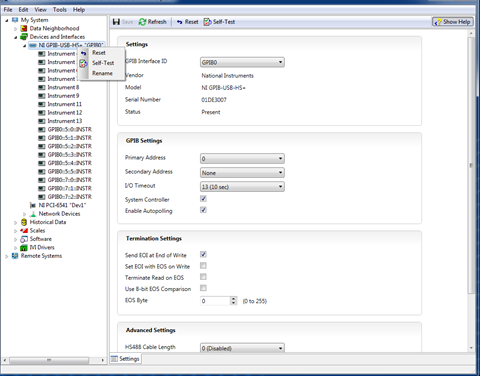480x376 pixels.
Task: Click the Historical Data icon
Action: (24, 222)
